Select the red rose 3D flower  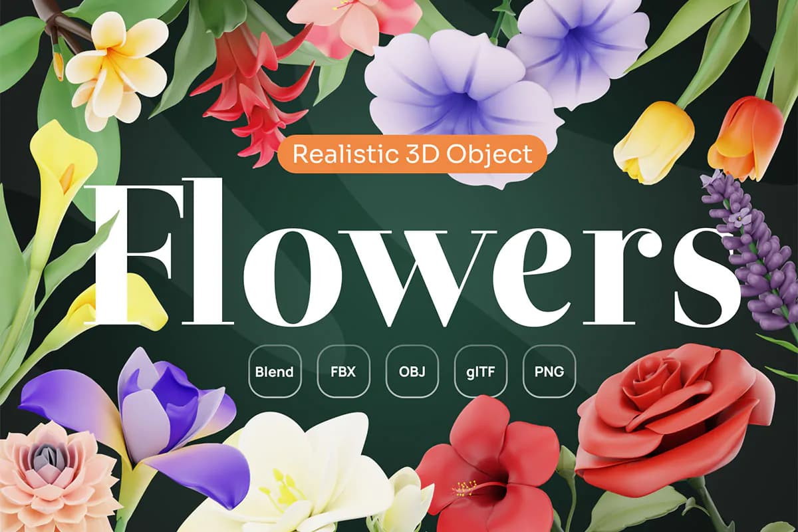tap(674, 418)
